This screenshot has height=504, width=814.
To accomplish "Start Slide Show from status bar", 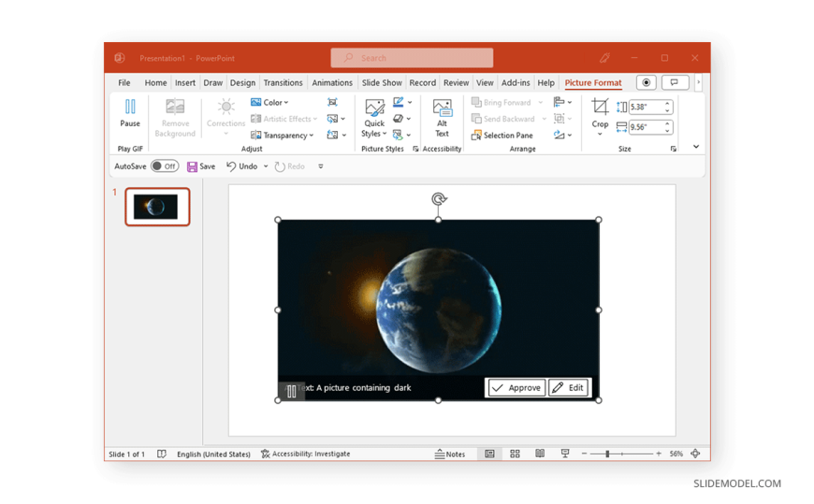I will click(565, 454).
